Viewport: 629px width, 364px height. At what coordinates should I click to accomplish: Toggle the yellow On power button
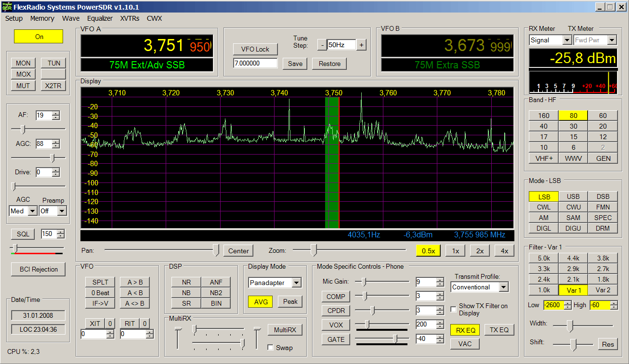click(39, 37)
